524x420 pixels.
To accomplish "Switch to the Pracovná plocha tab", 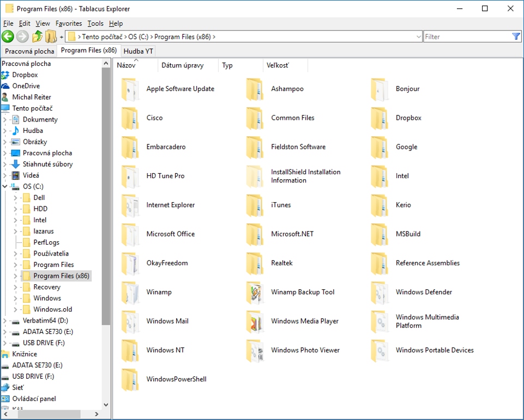I will [29, 51].
